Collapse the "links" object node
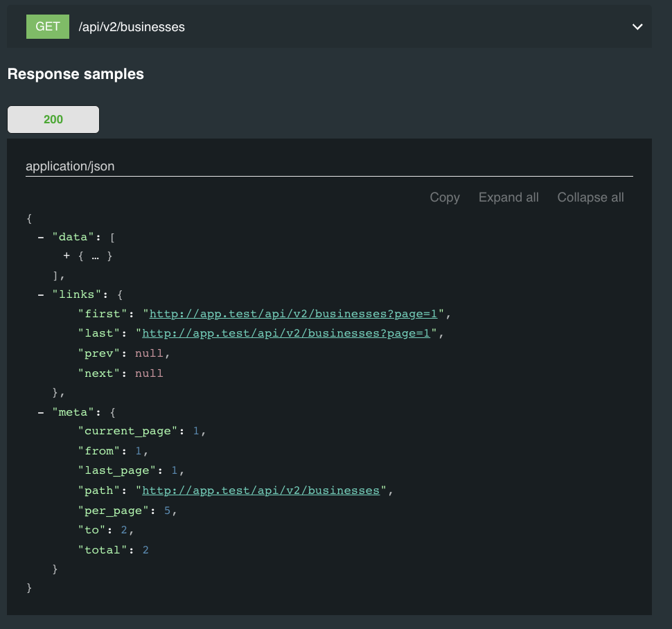 [42, 294]
